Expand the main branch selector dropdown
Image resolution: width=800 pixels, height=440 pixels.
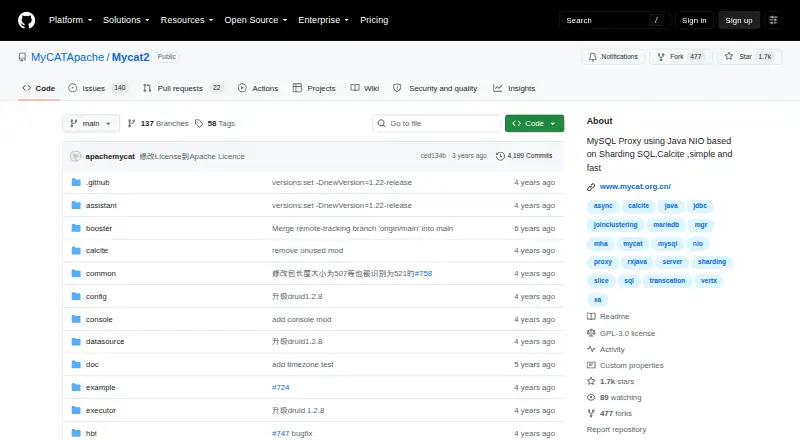coord(91,124)
